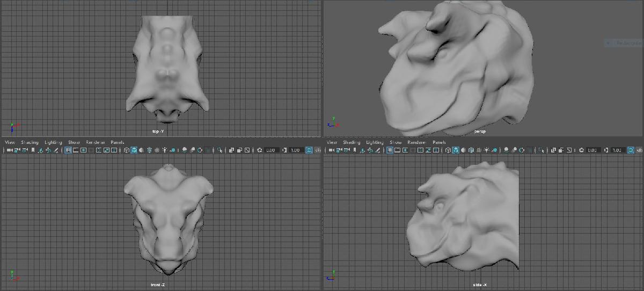Image resolution: width=644 pixels, height=291 pixels.
Task: Click the gamma value field in front viewport
Action: point(295,150)
